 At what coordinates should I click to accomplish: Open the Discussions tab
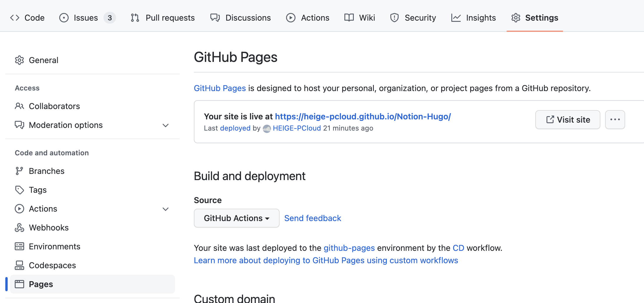(x=240, y=18)
